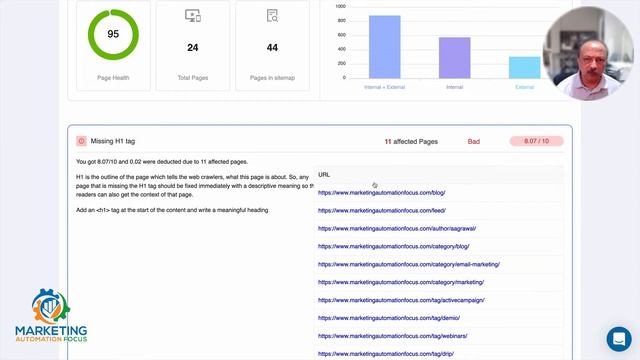
Task: Click the Pages in sitemap value 44
Action: [x=272, y=48]
